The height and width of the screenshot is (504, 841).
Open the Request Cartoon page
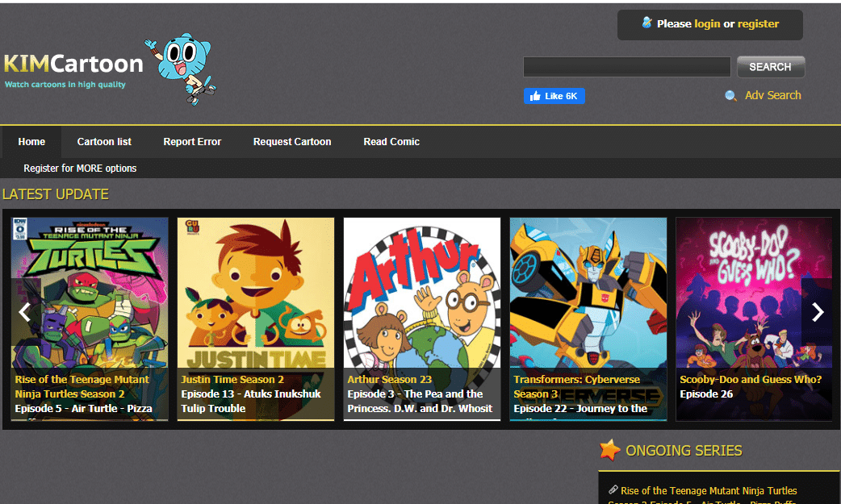point(292,142)
